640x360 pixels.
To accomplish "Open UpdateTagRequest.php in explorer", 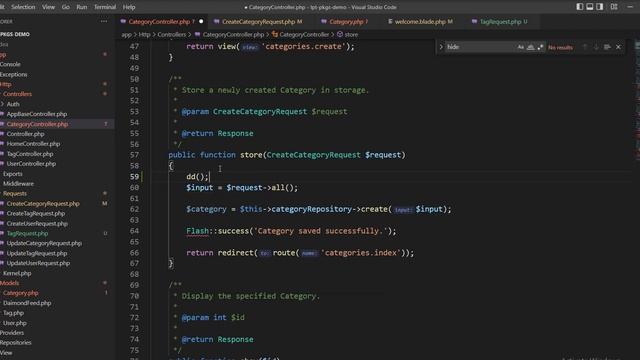I will coord(37,253).
